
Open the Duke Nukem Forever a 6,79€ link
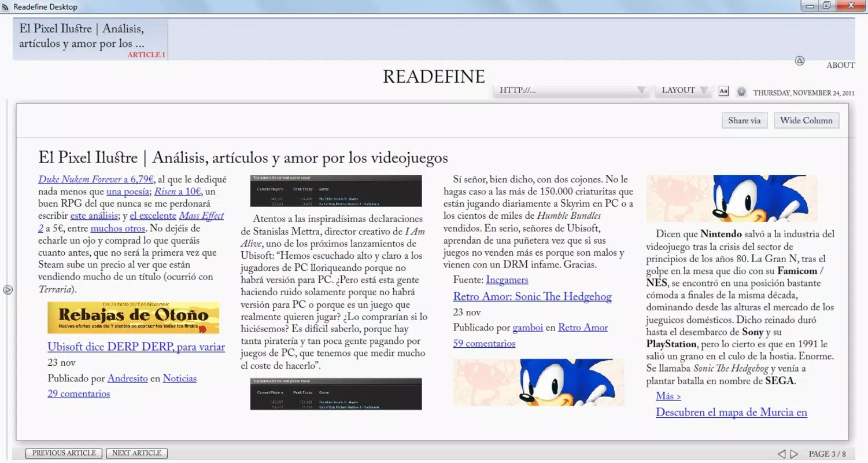[x=96, y=179]
